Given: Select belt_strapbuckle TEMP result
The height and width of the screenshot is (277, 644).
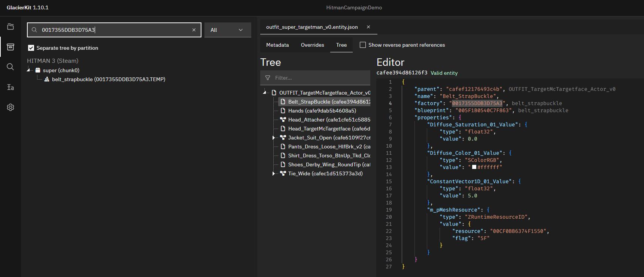Looking at the screenshot, I should 109,79.
